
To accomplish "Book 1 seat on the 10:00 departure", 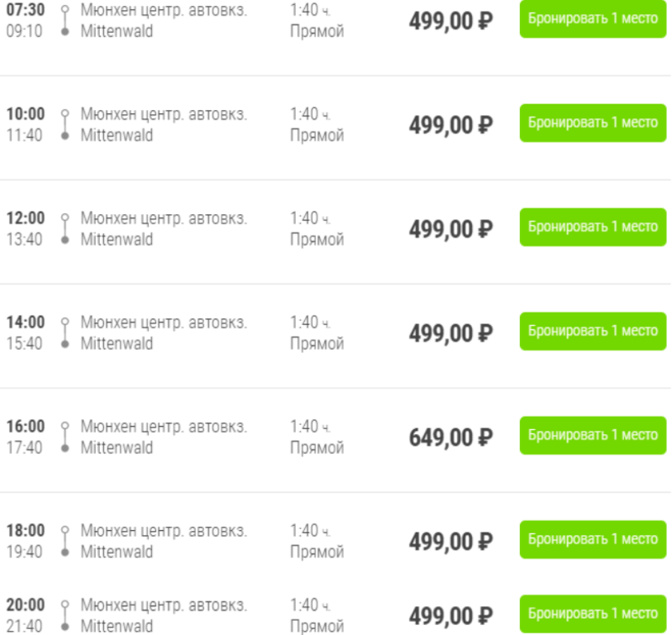I will [593, 123].
